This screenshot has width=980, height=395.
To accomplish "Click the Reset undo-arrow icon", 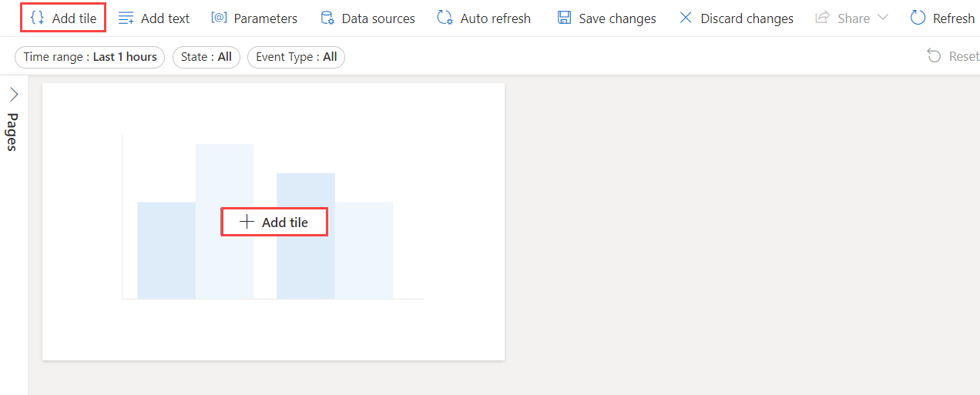I will 934,56.
